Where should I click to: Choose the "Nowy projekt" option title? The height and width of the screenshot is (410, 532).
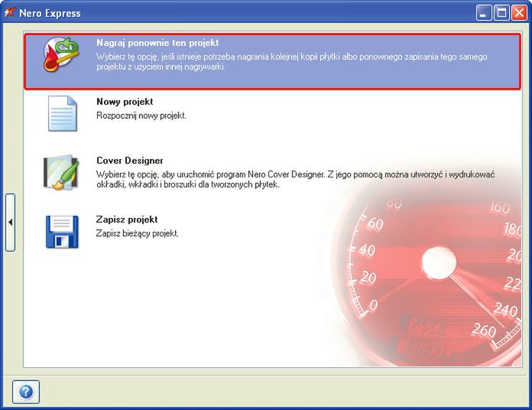point(125,102)
